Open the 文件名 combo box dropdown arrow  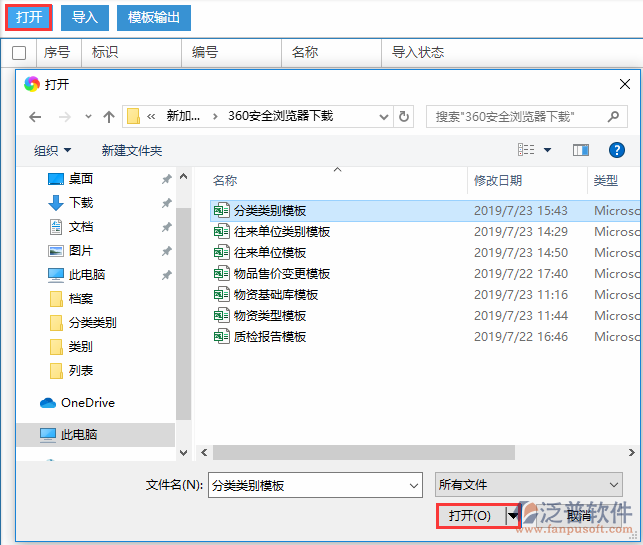tap(414, 484)
